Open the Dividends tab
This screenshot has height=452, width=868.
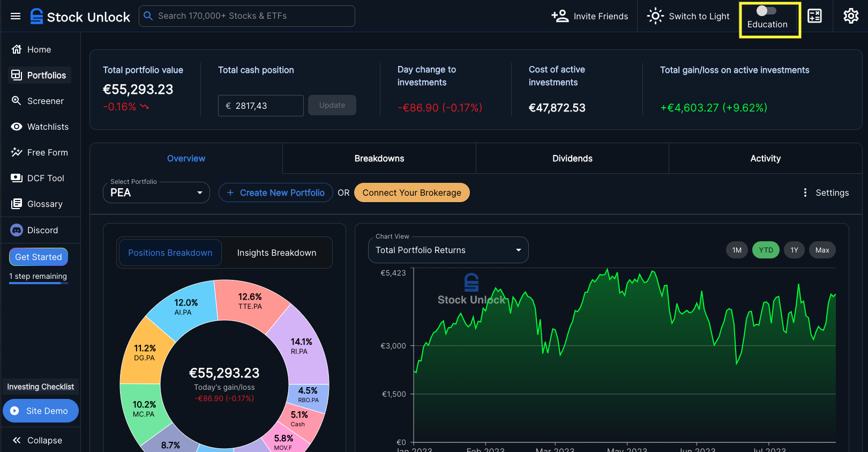(x=572, y=158)
